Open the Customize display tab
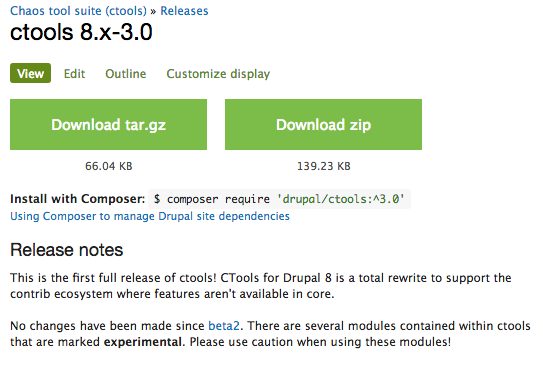543x375 pixels. pyautogui.click(x=218, y=74)
